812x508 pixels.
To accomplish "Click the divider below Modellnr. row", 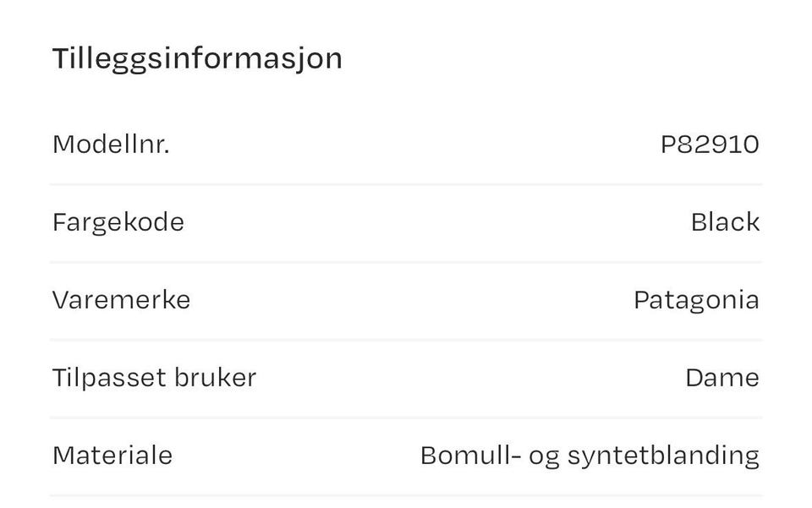I will pos(406,184).
